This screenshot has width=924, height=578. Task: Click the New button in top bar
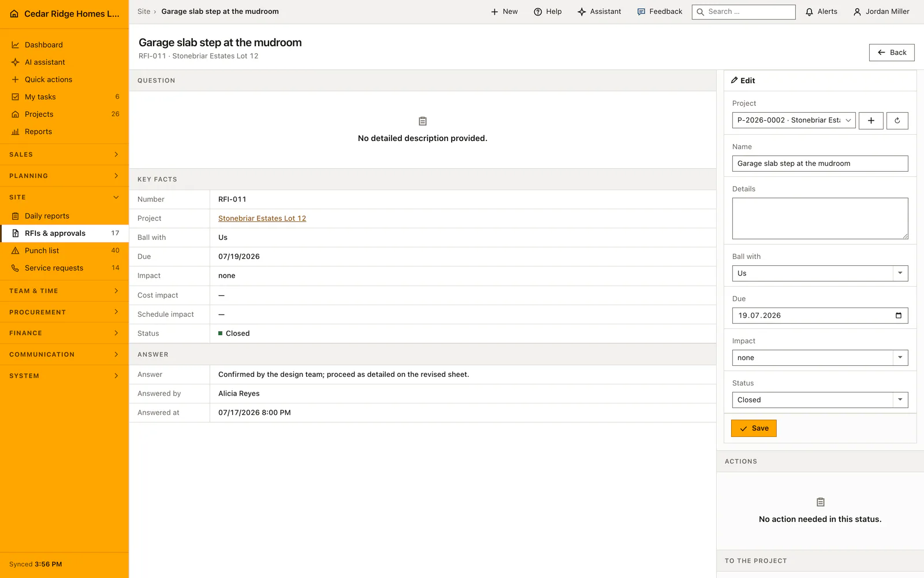[504, 12]
